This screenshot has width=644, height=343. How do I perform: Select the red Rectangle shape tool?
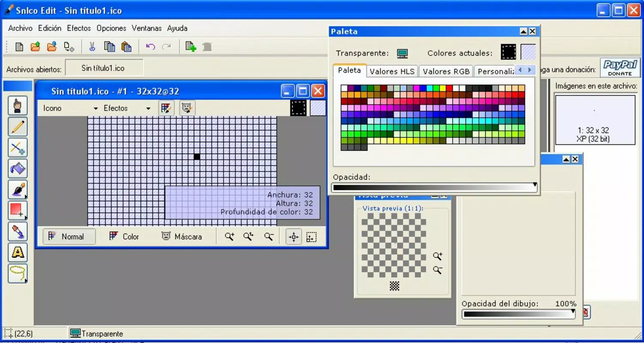[18, 210]
